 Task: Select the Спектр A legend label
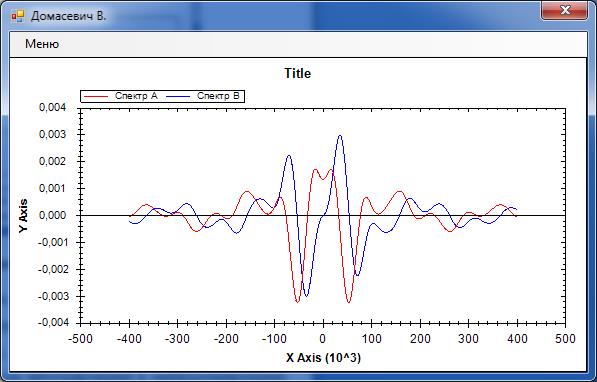tap(136, 96)
